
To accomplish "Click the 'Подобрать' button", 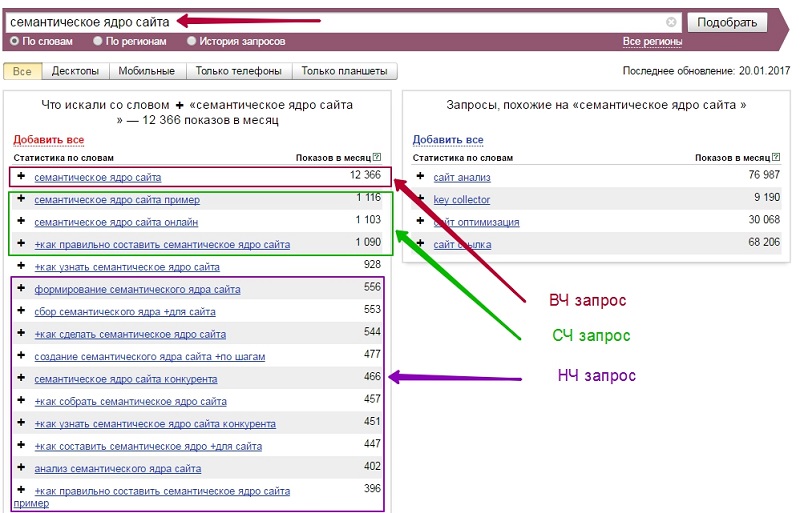I will [727, 22].
